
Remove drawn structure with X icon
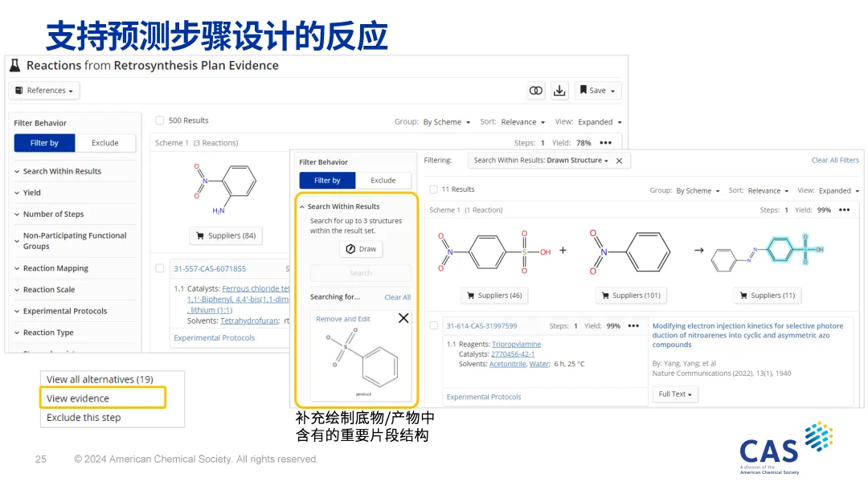403,318
